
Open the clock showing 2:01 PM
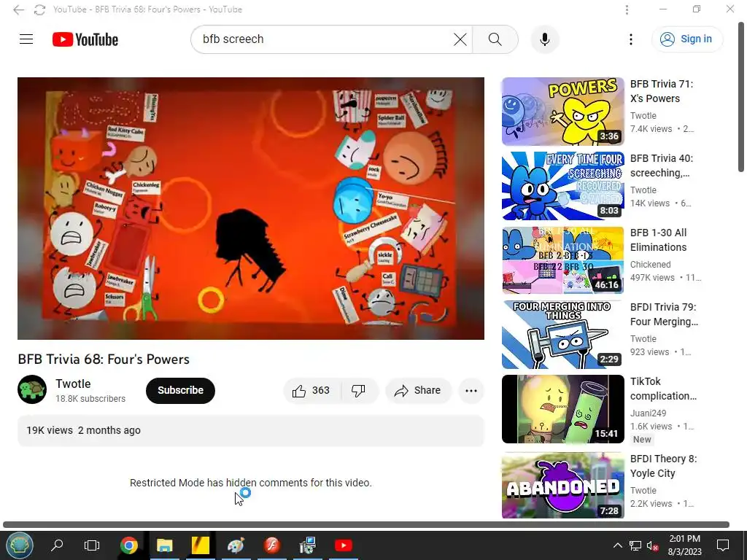684,545
